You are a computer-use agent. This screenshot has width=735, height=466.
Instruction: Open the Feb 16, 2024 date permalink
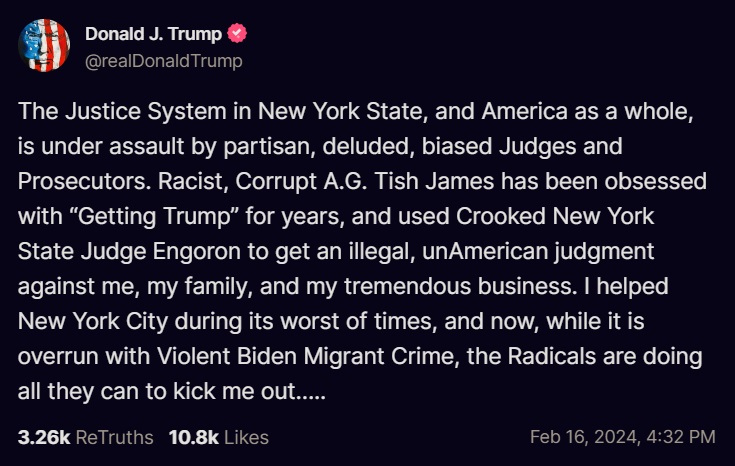coord(584,437)
